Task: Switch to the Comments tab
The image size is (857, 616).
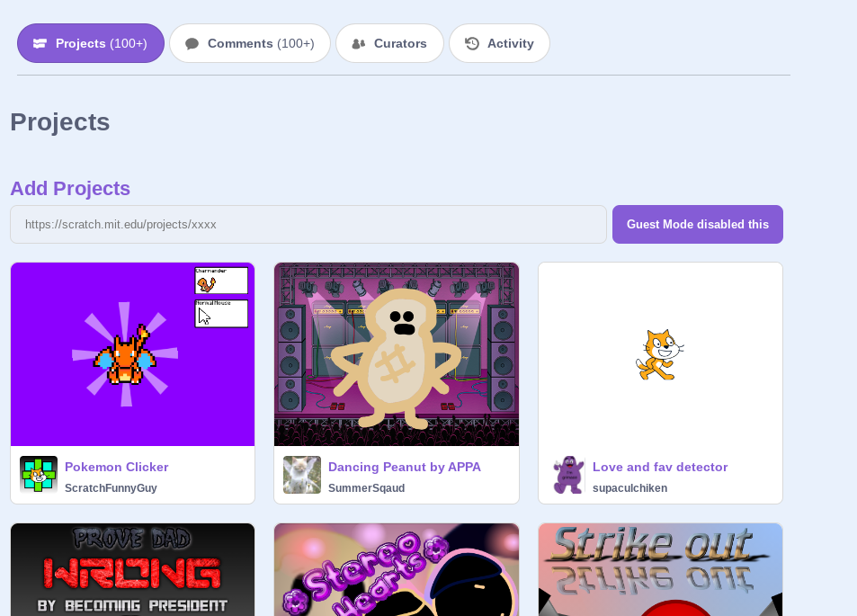Action: pyautogui.click(x=250, y=43)
